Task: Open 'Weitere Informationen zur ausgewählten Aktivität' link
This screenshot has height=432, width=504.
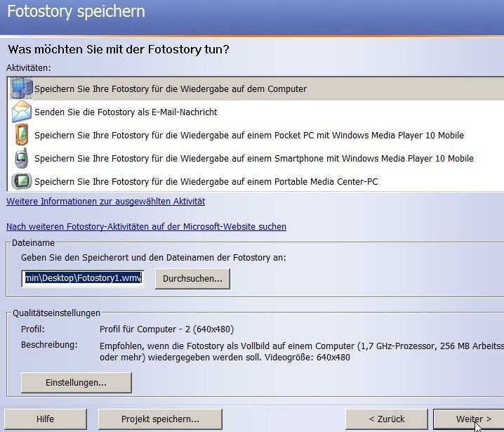Action: [106, 202]
